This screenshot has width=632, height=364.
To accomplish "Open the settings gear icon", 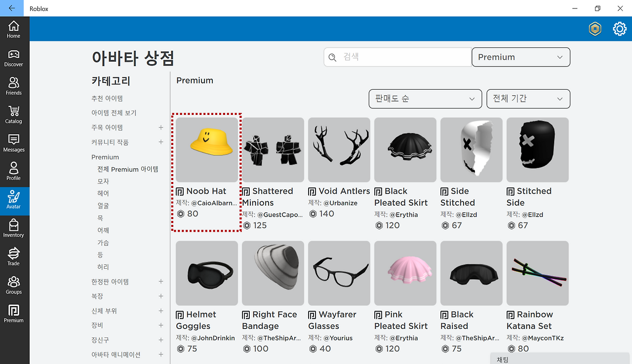I will pos(620,29).
